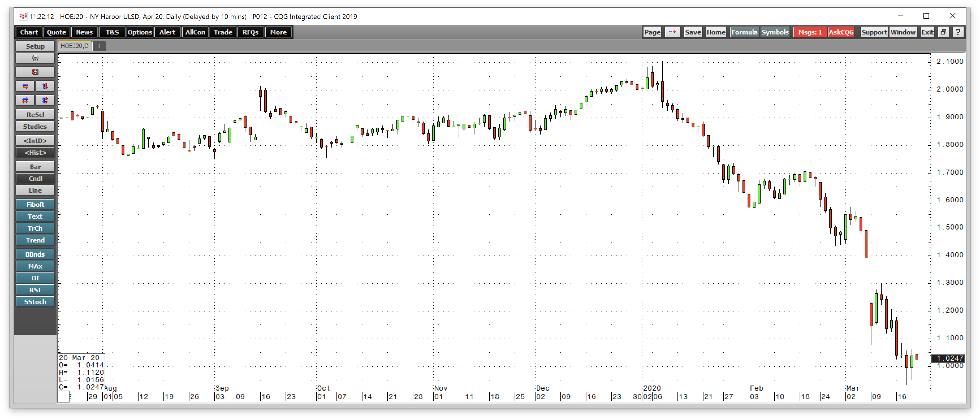Select the Text annotation tool
980x420 pixels.
35,216
